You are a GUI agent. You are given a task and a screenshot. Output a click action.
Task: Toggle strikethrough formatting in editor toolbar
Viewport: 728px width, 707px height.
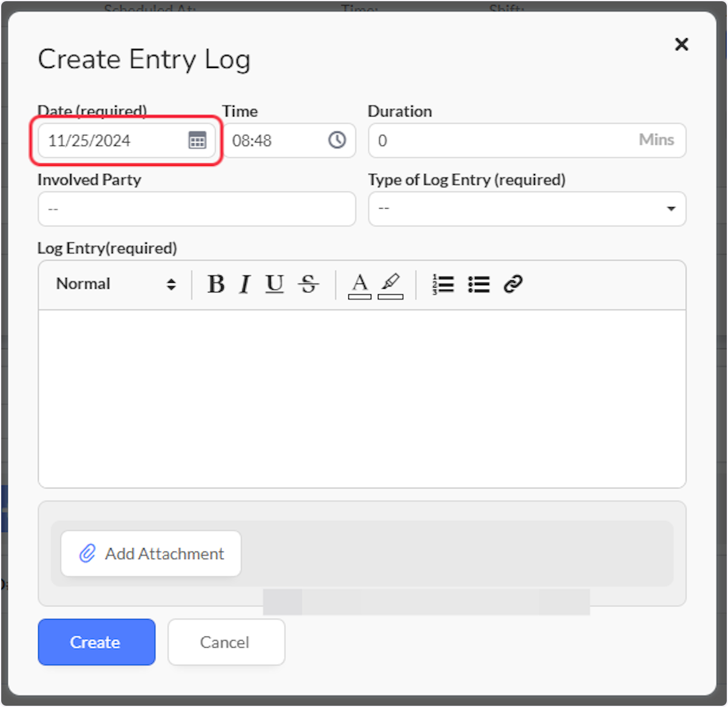point(308,284)
